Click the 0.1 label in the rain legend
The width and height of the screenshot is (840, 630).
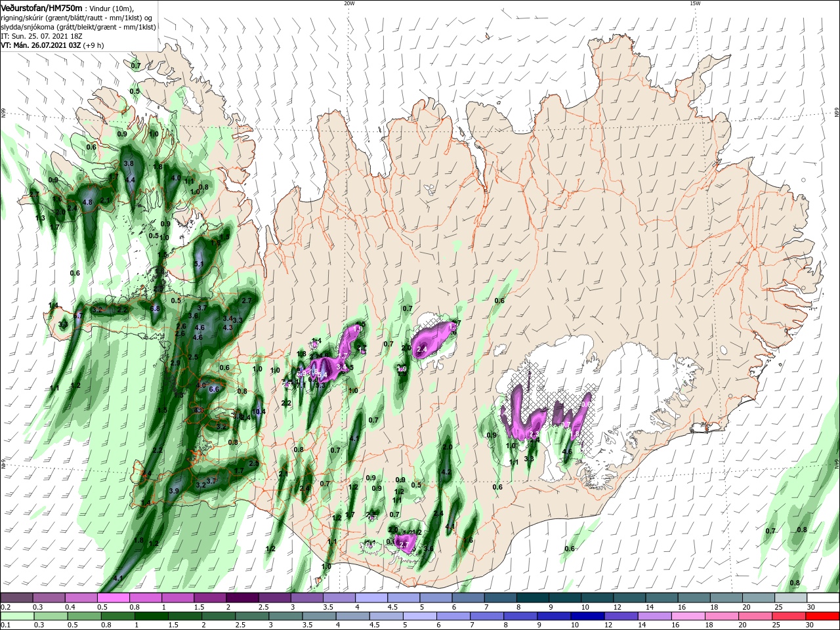click(5, 625)
